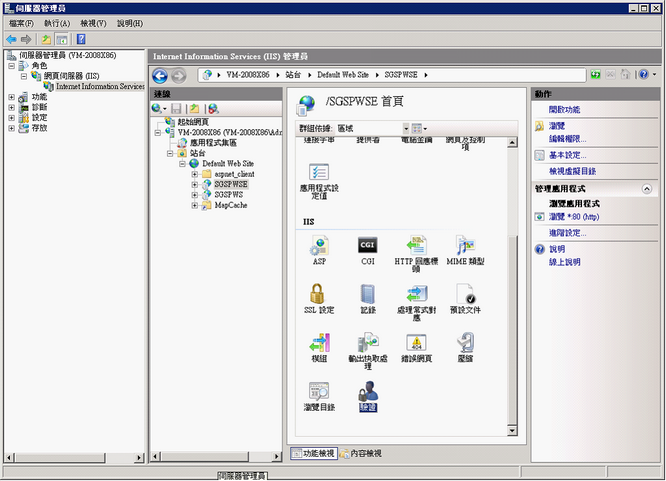Click the 檢視虛擬目錄 action link
This screenshot has width=666, height=481.
point(572,171)
